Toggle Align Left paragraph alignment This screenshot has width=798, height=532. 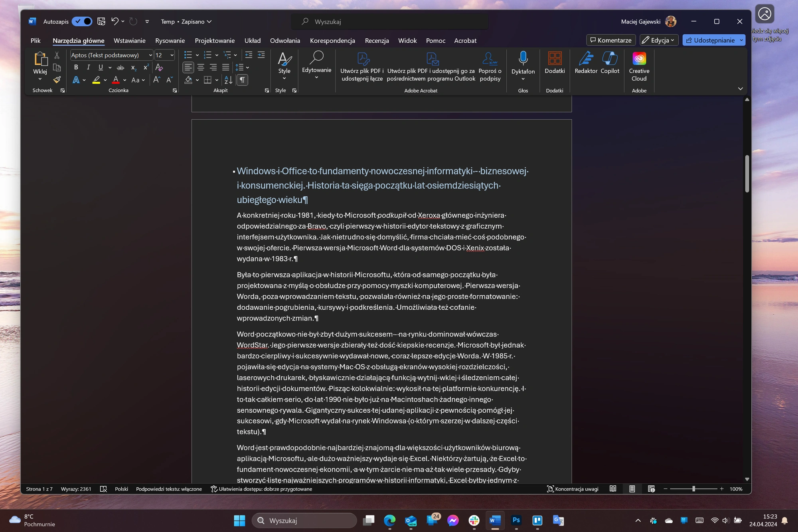[x=188, y=67]
